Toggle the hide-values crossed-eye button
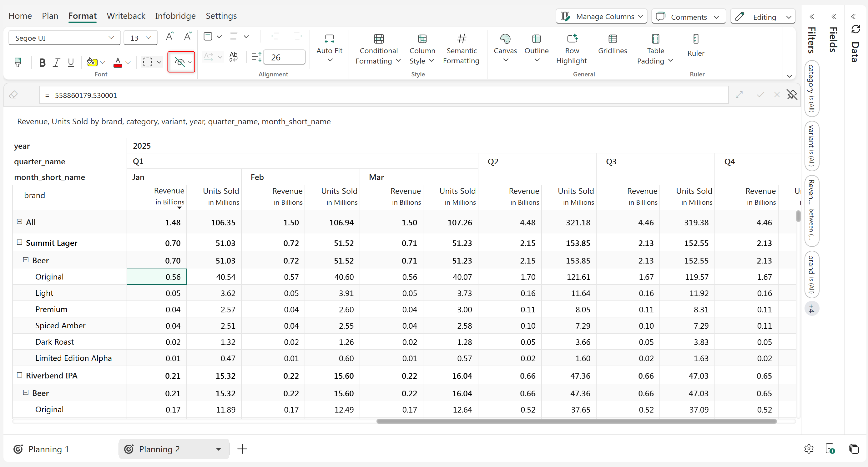868x467 pixels. coord(179,62)
